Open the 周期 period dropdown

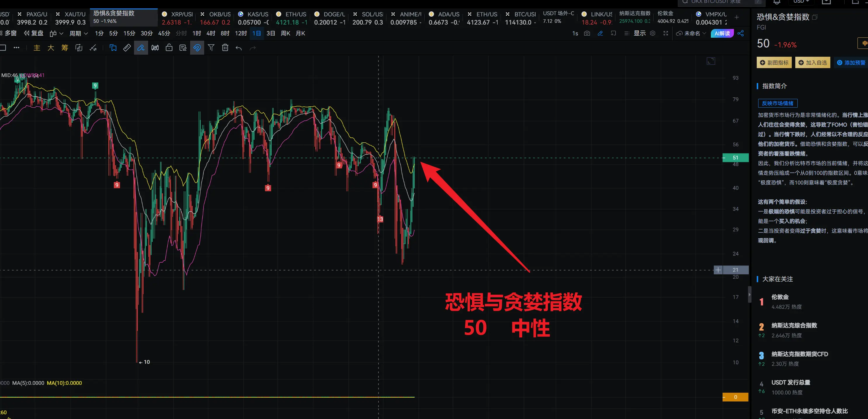(x=79, y=33)
